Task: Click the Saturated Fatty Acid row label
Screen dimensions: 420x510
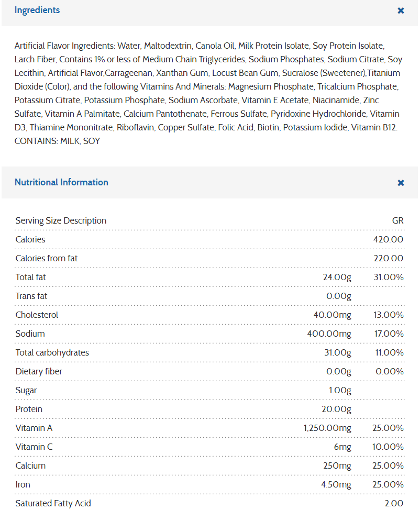Action: 53,504
